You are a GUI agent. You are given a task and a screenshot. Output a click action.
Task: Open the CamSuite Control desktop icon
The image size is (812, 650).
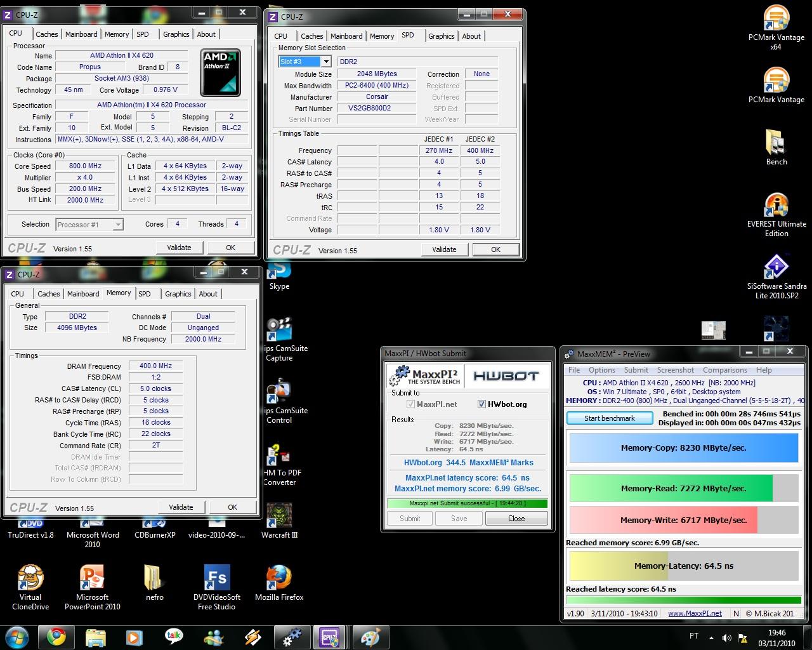point(279,402)
